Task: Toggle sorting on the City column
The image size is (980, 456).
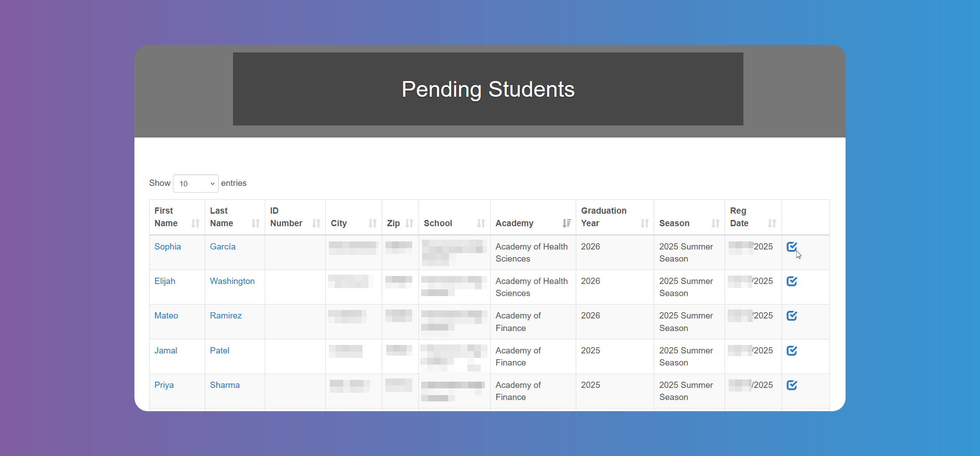Action: (x=373, y=223)
